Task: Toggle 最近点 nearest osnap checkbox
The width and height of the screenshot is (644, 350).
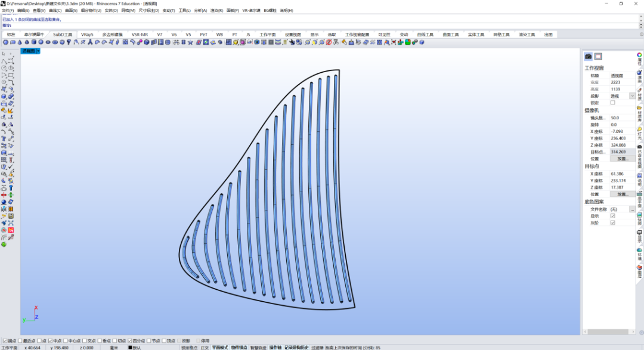Action: point(20,340)
